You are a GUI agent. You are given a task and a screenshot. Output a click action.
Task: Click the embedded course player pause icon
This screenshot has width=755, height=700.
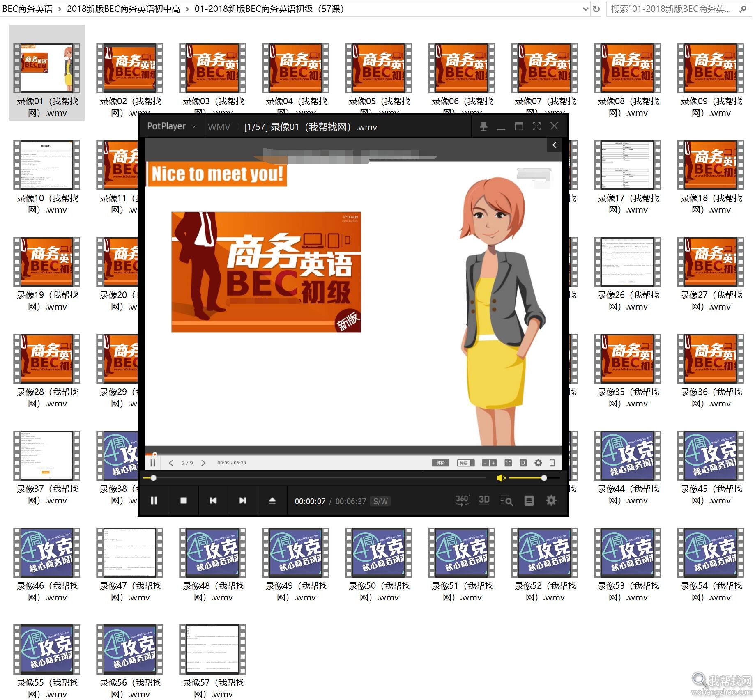pyautogui.click(x=153, y=463)
